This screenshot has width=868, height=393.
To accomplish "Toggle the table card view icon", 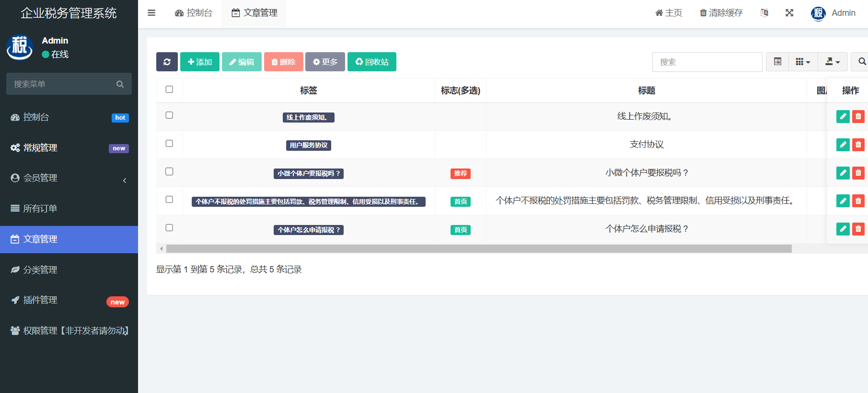I will (777, 62).
